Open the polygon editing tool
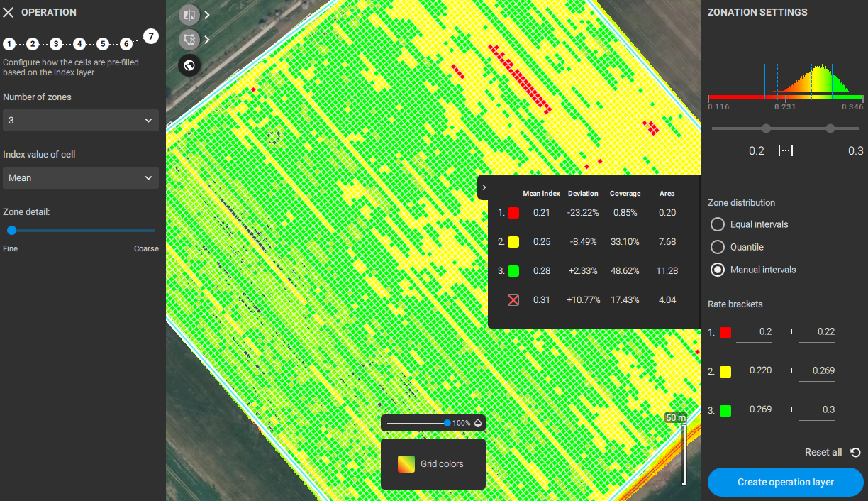The width and height of the screenshot is (868, 501). click(x=189, y=39)
